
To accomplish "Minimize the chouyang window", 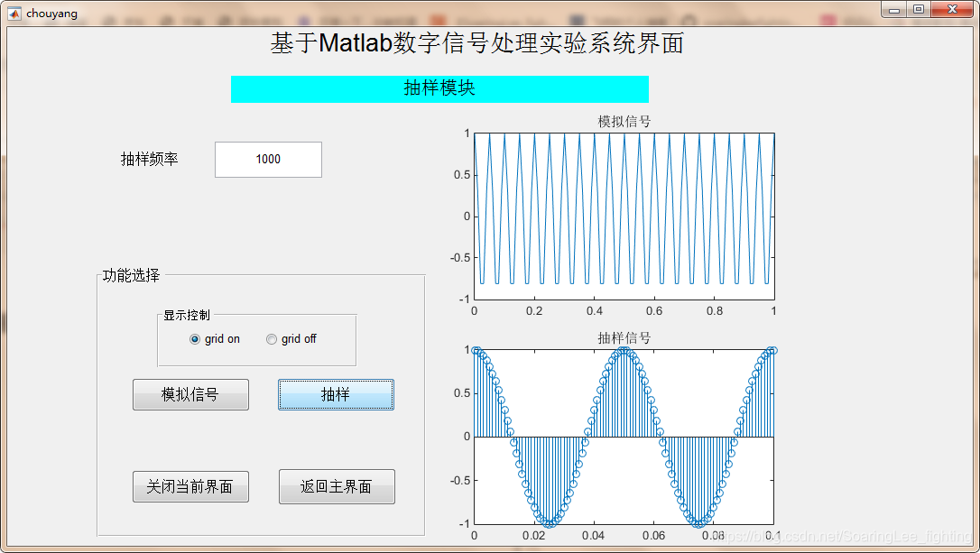I will click(894, 9).
